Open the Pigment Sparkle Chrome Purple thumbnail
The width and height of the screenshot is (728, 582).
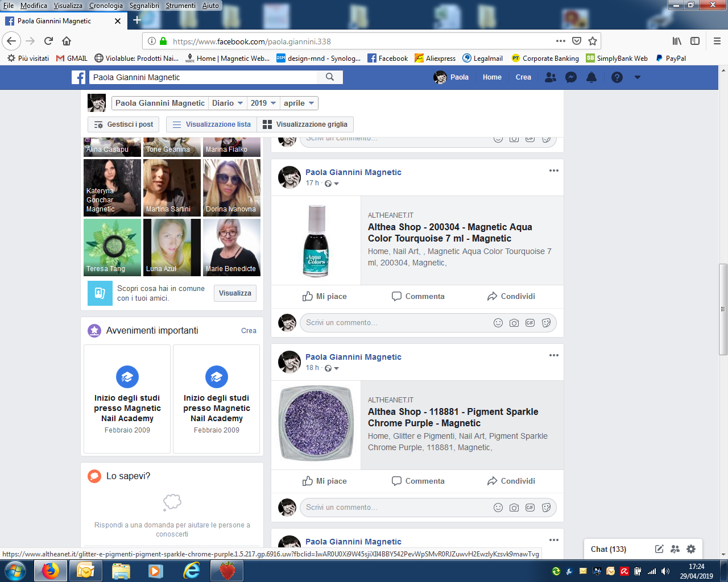pyautogui.click(x=316, y=425)
